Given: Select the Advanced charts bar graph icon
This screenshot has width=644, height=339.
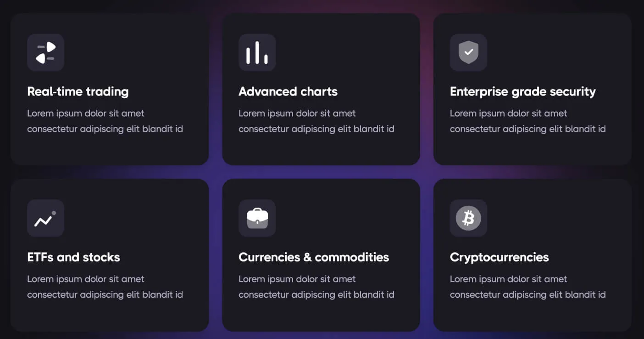Looking at the screenshot, I should point(257,52).
